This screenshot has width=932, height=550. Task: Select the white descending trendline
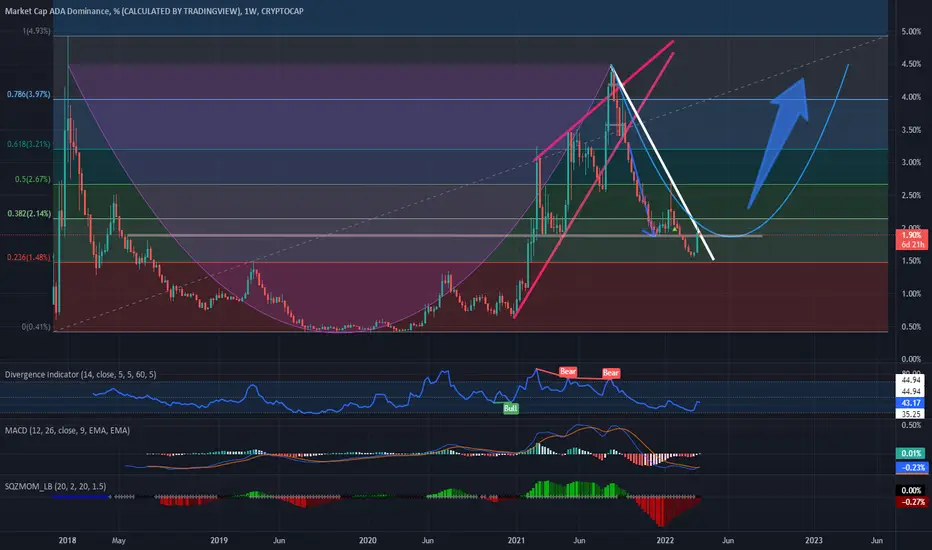663,164
